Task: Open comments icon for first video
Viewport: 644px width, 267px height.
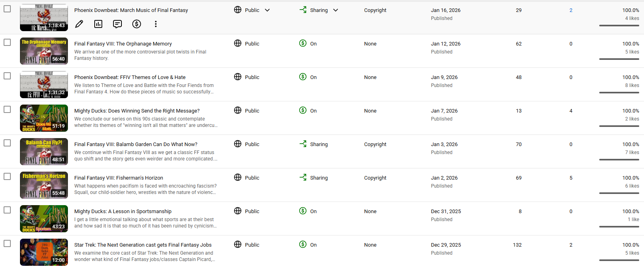Action: pyautogui.click(x=117, y=24)
